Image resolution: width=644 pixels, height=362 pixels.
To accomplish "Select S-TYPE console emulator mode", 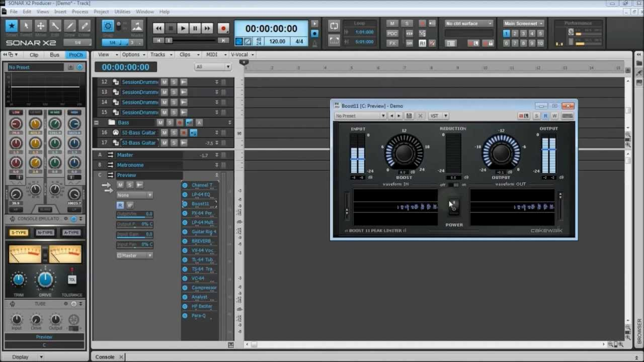I will coord(19,233).
